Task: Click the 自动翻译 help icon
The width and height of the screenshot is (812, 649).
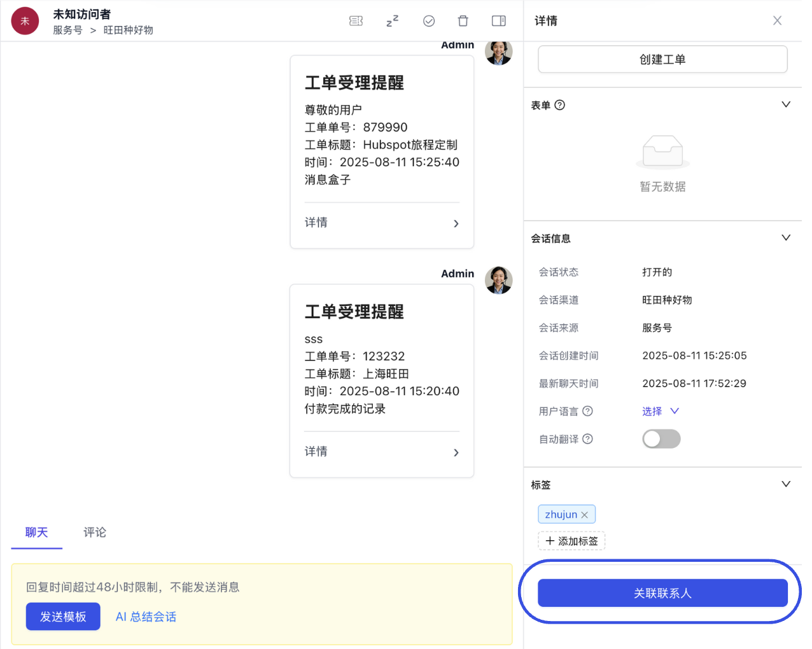Action: (x=587, y=438)
